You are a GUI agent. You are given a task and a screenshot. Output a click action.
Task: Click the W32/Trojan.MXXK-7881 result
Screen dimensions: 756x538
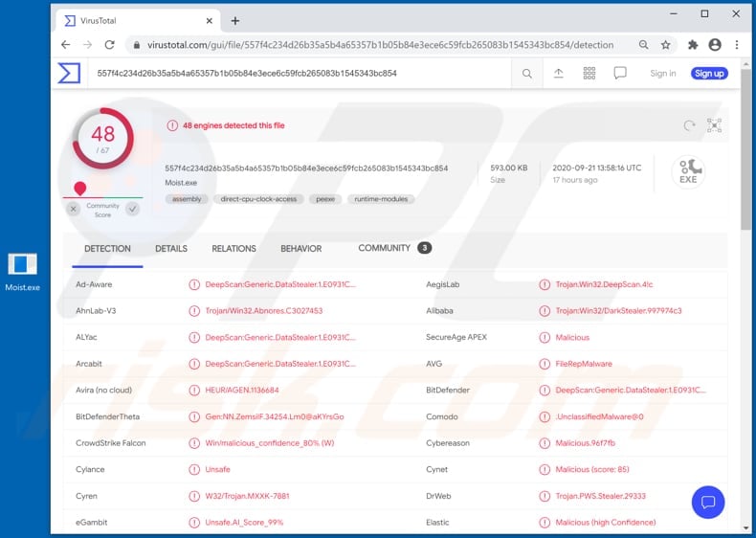pos(247,496)
